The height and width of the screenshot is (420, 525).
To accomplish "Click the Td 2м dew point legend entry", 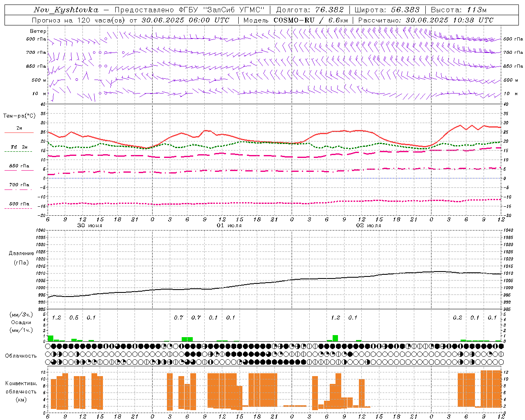I will [19, 147].
